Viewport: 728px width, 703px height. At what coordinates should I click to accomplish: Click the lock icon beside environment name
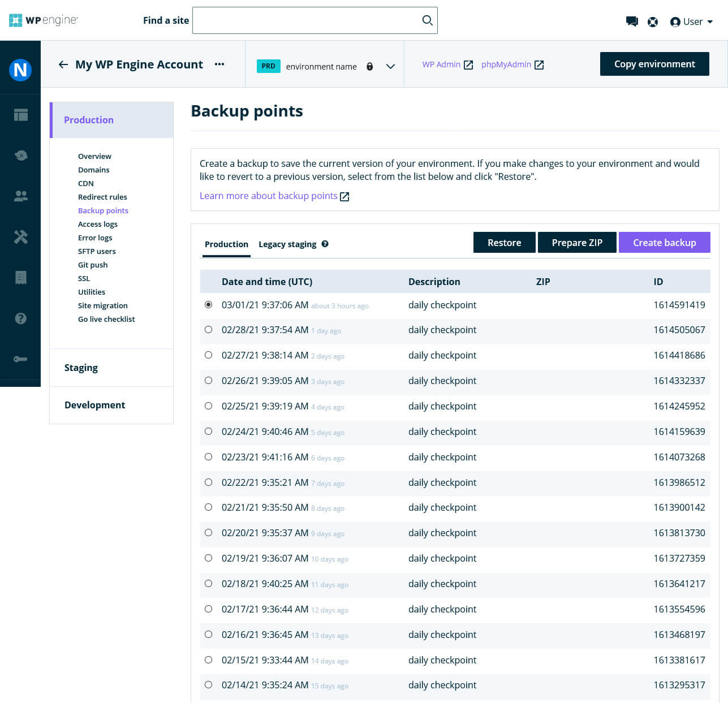[370, 66]
